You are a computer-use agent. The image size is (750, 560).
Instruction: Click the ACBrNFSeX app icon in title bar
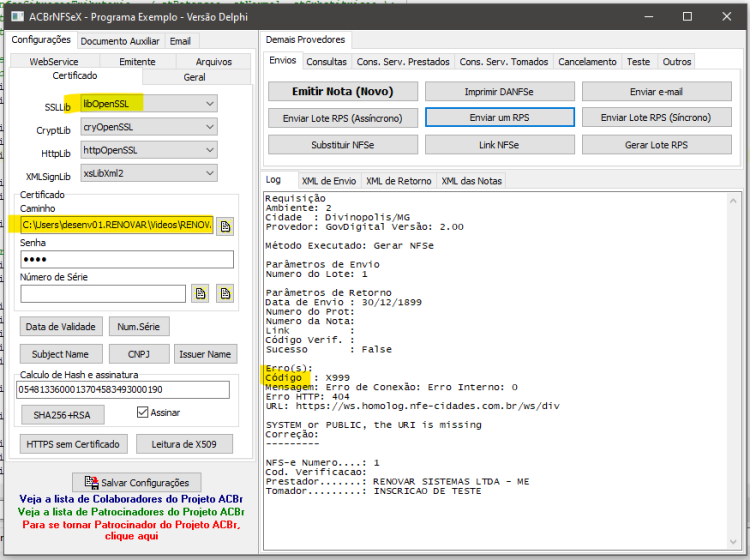click(x=18, y=17)
